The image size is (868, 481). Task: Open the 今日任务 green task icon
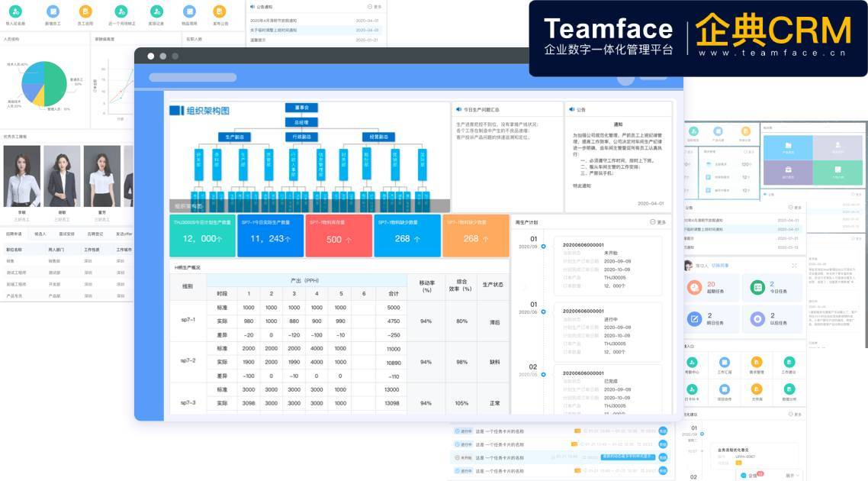tap(757, 288)
